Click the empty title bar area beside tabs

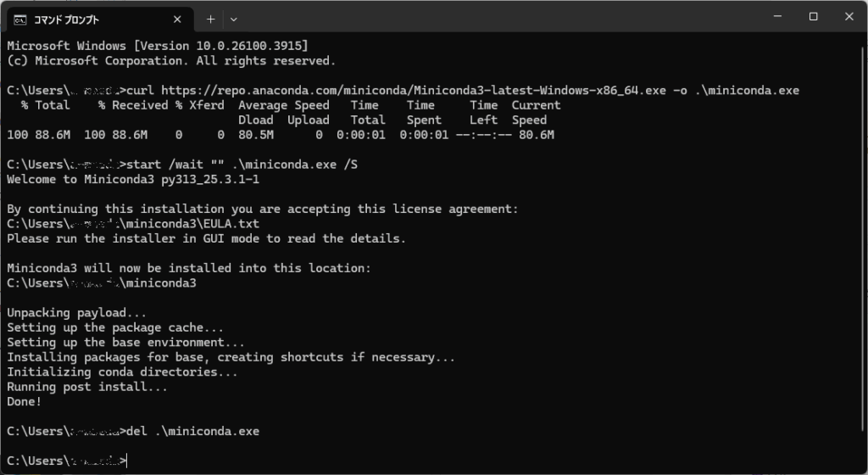pyautogui.click(x=498, y=17)
